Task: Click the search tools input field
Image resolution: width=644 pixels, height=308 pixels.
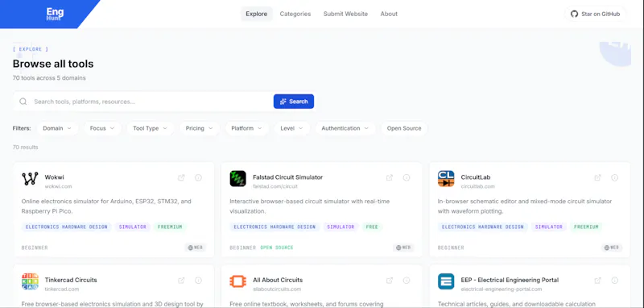Action: pyautogui.click(x=152, y=102)
